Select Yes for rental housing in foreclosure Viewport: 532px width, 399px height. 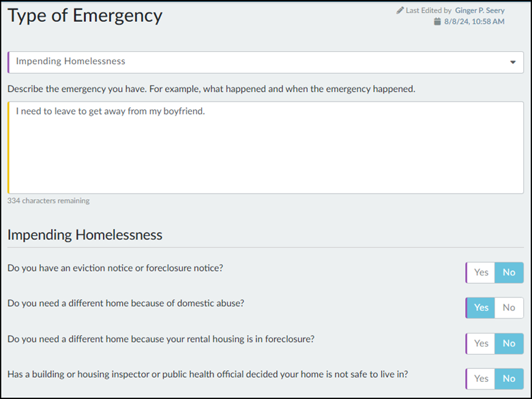coord(481,343)
